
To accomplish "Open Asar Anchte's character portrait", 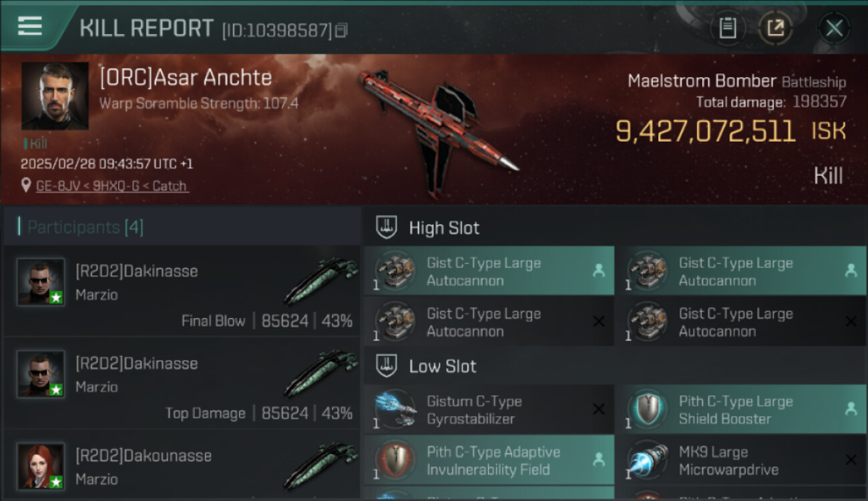I will (55, 96).
